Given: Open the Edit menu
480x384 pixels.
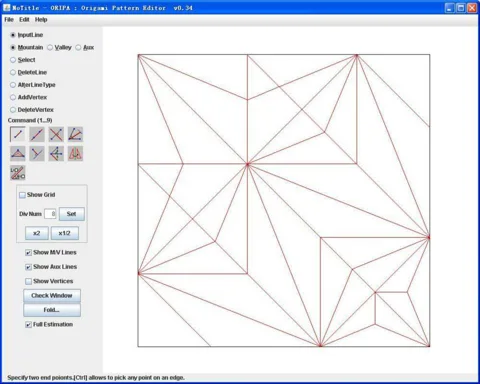Looking at the screenshot, I should coord(24,20).
